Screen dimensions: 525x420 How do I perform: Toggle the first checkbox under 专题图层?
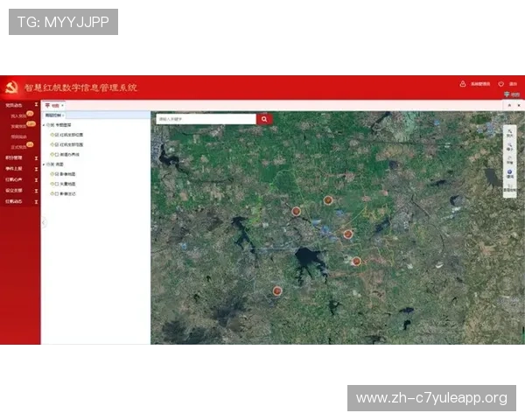pyautogui.click(x=56, y=136)
